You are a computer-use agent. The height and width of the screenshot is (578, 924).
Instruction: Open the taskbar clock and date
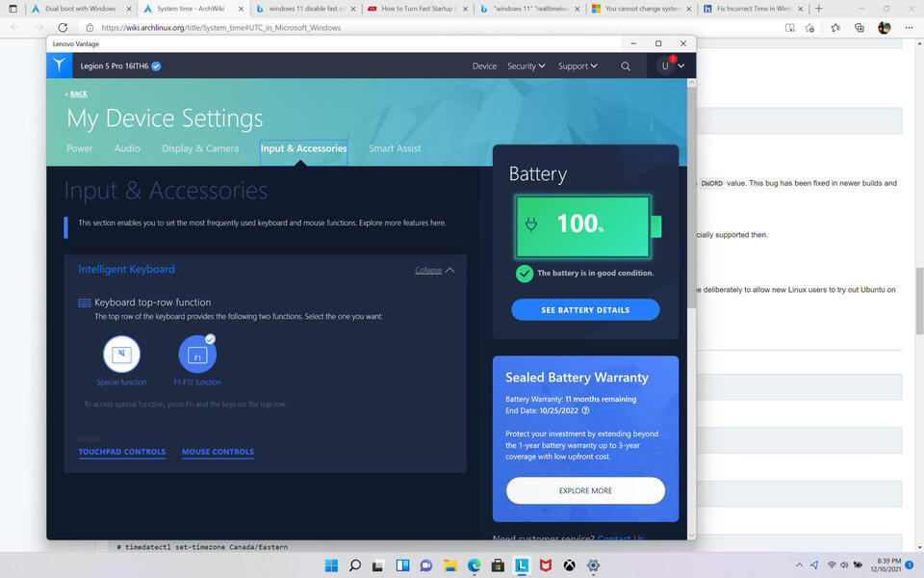click(x=885, y=565)
